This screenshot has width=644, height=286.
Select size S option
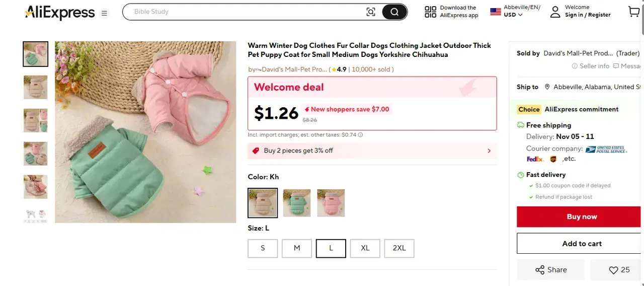coord(263,248)
